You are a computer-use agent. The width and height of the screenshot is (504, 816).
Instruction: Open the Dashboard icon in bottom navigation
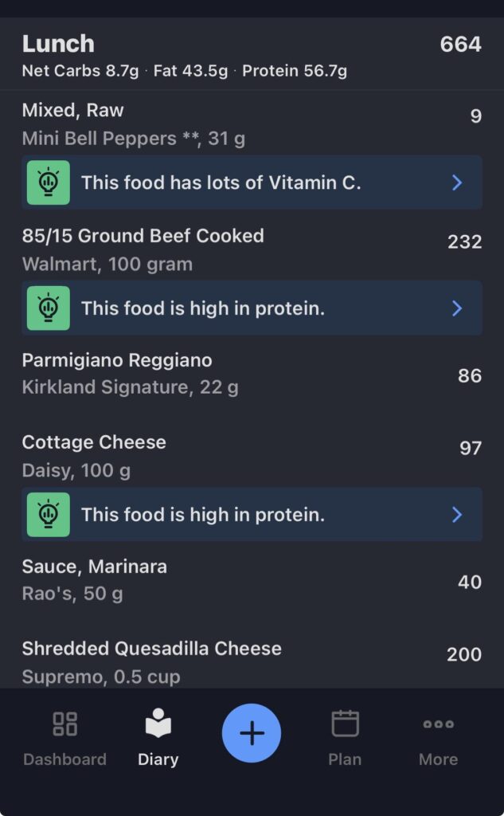click(x=65, y=733)
